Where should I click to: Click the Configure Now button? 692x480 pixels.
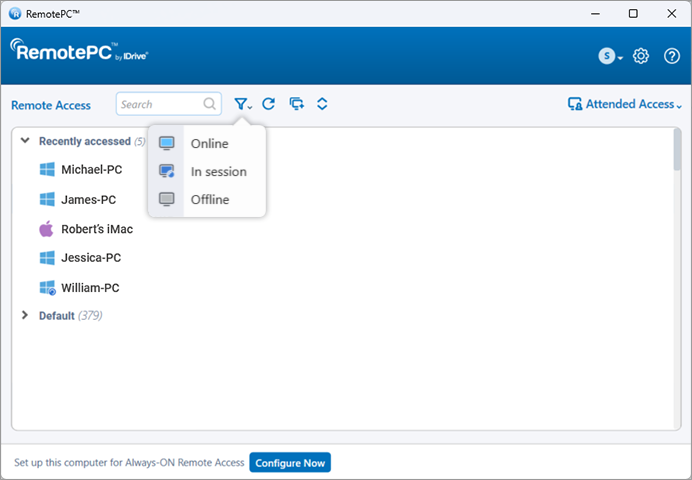pos(289,463)
